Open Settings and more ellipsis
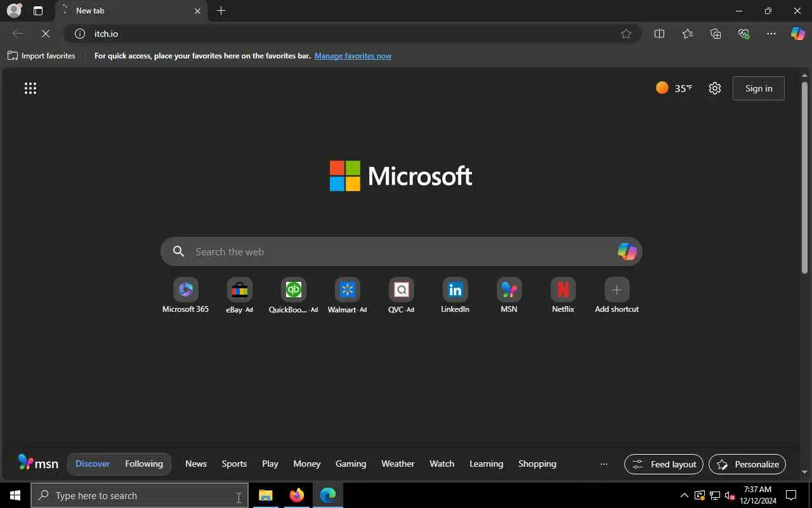812x508 pixels. tap(771, 34)
